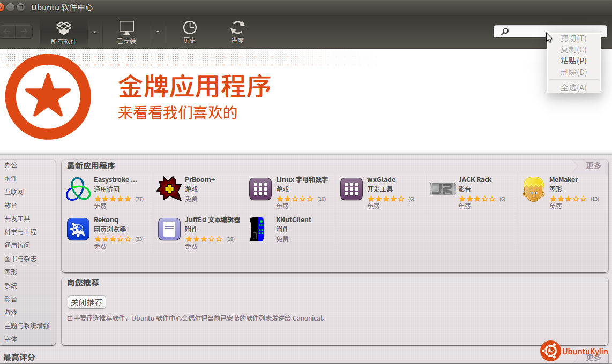The height and width of the screenshot is (364, 612).
Task: Open the JACK Rack app entry
Action: click(474, 180)
